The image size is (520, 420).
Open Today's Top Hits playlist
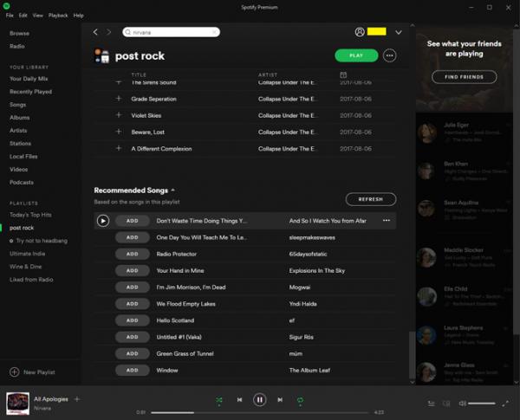(30, 215)
